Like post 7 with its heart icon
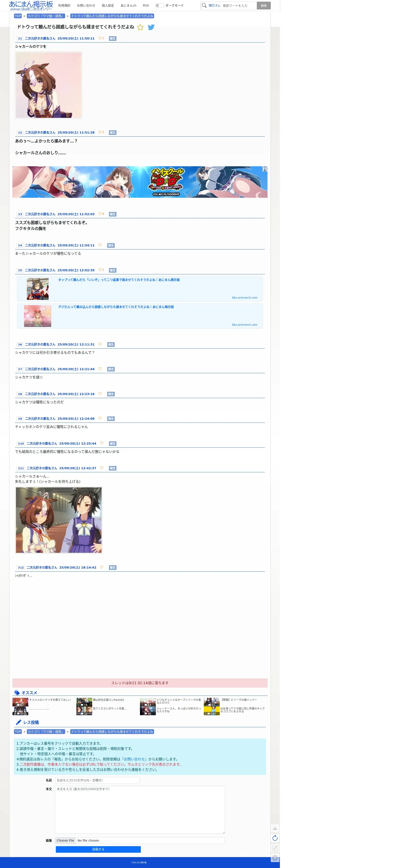This screenshot has height=868, width=395. click(x=100, y=369)
